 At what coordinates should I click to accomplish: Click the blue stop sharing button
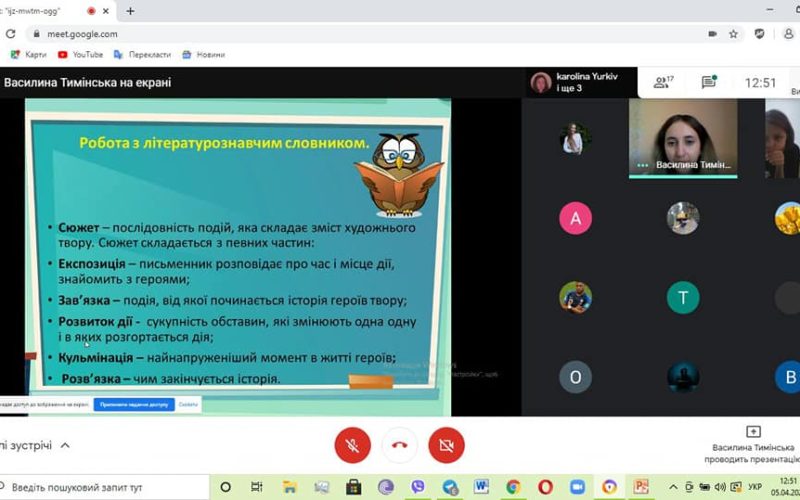134,405
